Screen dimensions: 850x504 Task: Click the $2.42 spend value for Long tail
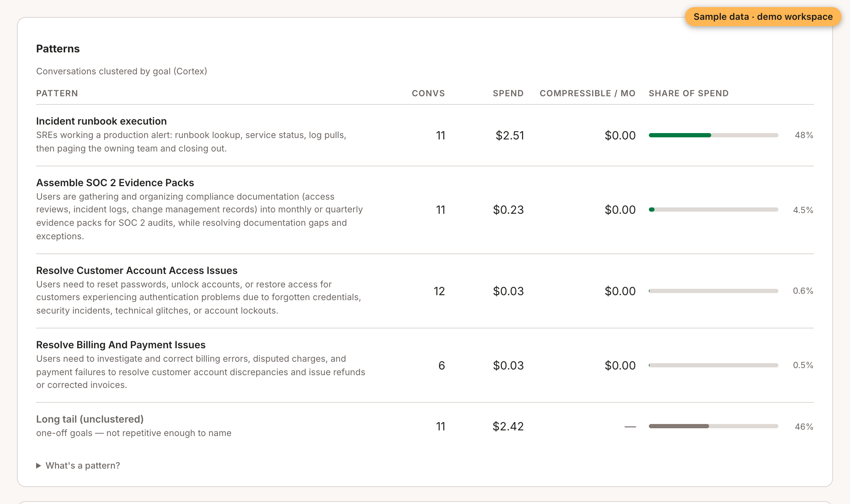[508, 426]
